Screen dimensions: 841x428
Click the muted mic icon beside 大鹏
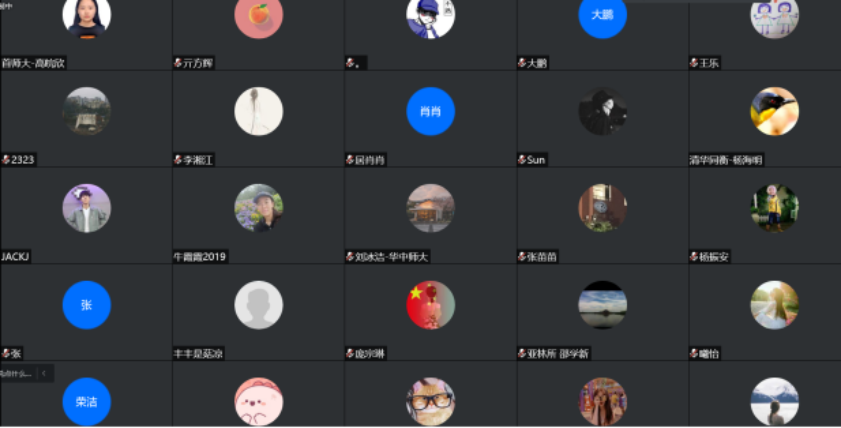521,63
